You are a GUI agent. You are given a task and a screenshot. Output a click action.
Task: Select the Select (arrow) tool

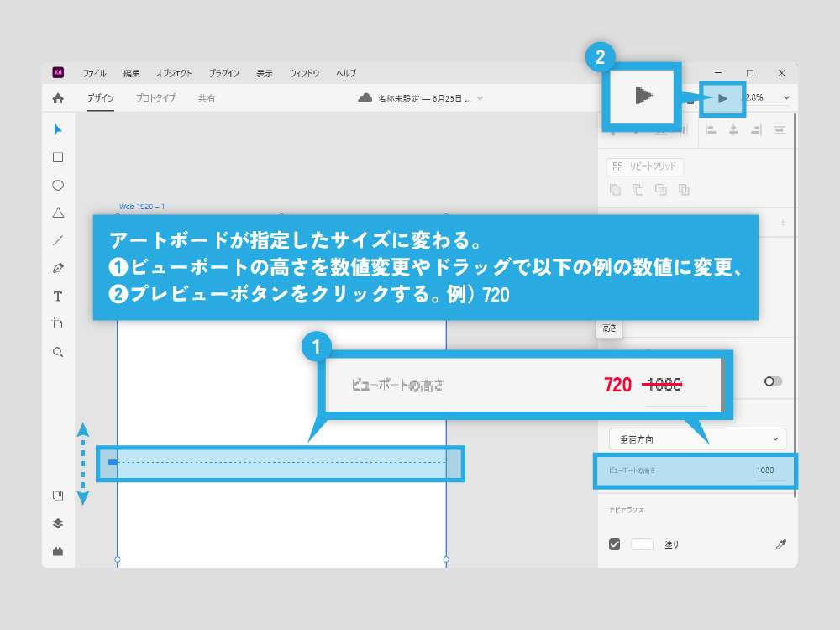[x=58, y=129]
